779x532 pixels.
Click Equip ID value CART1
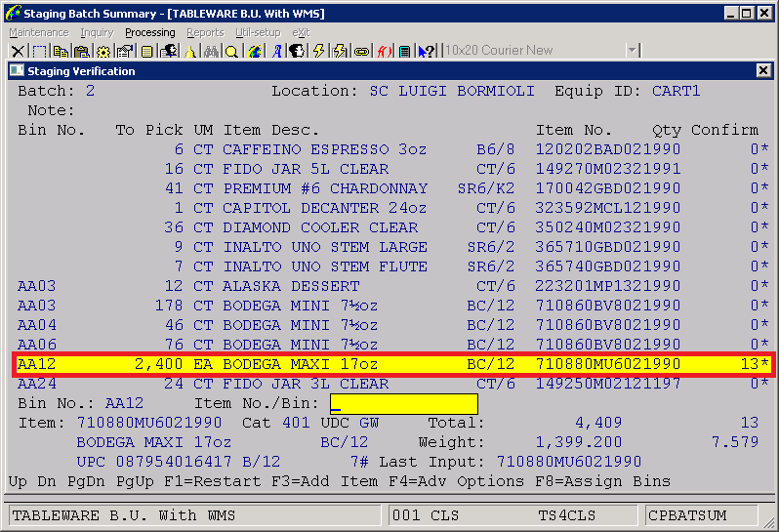click(x=676, y=91)
